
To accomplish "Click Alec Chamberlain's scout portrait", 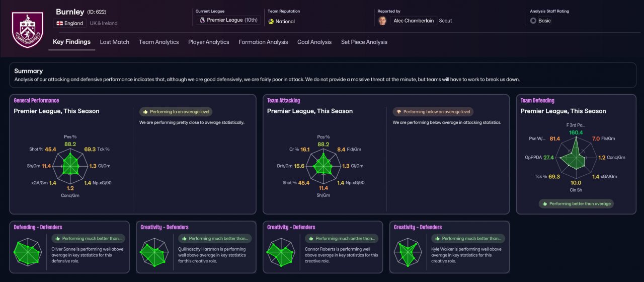I will point(383,21).
